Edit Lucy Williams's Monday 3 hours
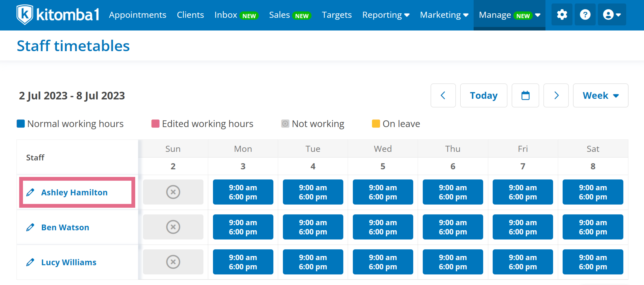The height and width of the screenshot is (285, 644). pyautogui.click(x=243, y=262)
